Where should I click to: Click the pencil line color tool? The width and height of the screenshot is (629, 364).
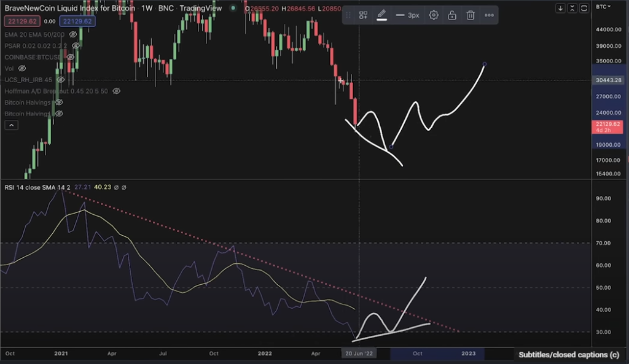click(x=381, y=15)
